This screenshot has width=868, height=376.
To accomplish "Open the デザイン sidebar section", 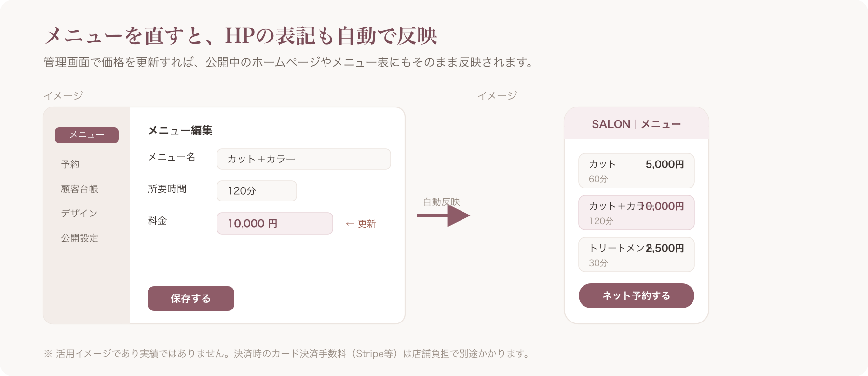I will click(80, 213).
